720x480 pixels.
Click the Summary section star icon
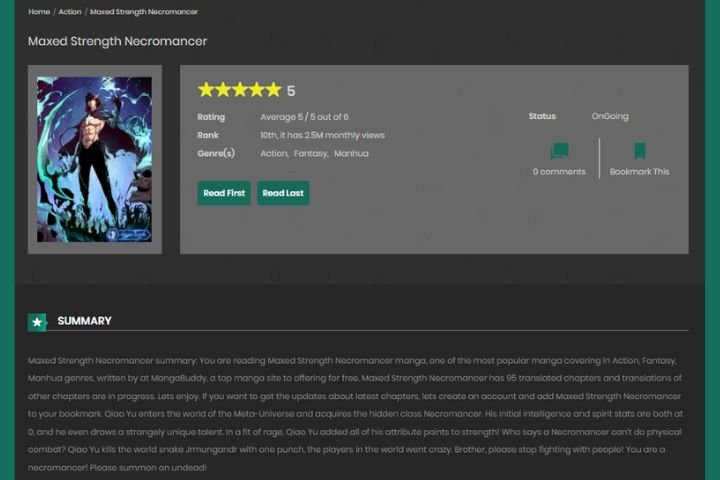[37, 322]
